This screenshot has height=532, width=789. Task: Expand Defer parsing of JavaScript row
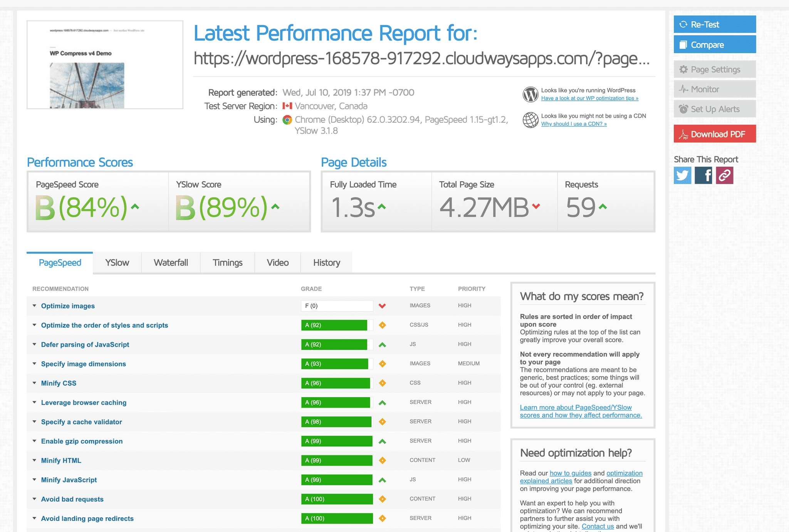(85, 345)
